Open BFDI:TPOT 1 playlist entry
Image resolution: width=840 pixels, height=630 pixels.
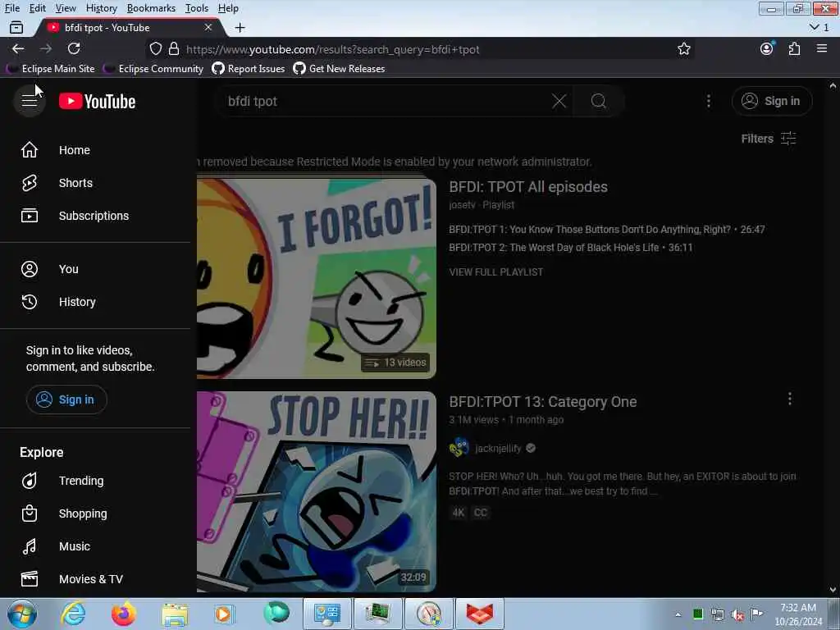pos(607,230)
